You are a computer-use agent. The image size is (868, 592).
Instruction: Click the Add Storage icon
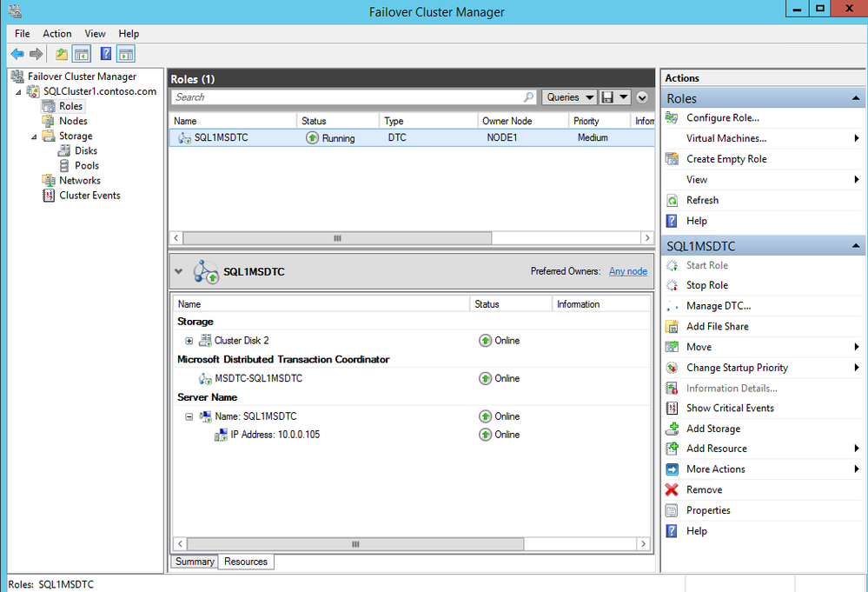pos(672,429)
